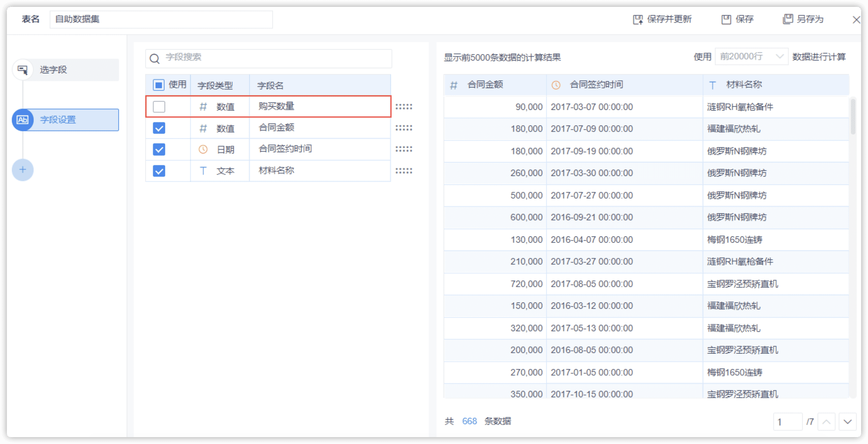Screen dimensions: 868x444
Task: Click the 668 record count
Action: coord(469,421)
